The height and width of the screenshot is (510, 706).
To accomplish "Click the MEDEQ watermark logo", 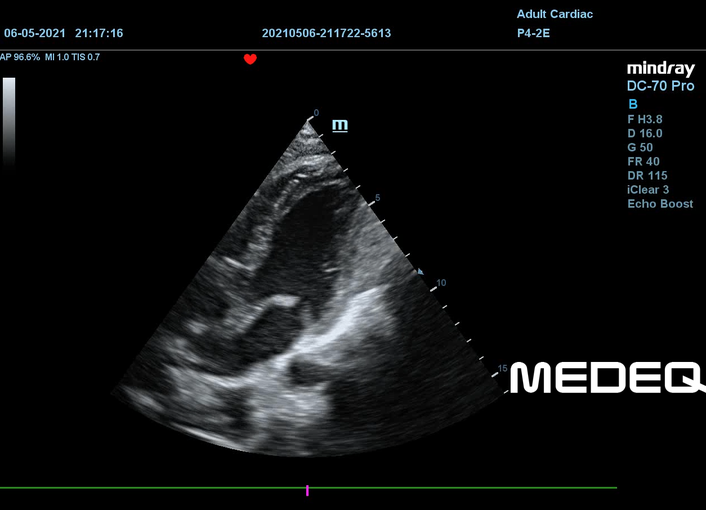I will pos(607,378).
